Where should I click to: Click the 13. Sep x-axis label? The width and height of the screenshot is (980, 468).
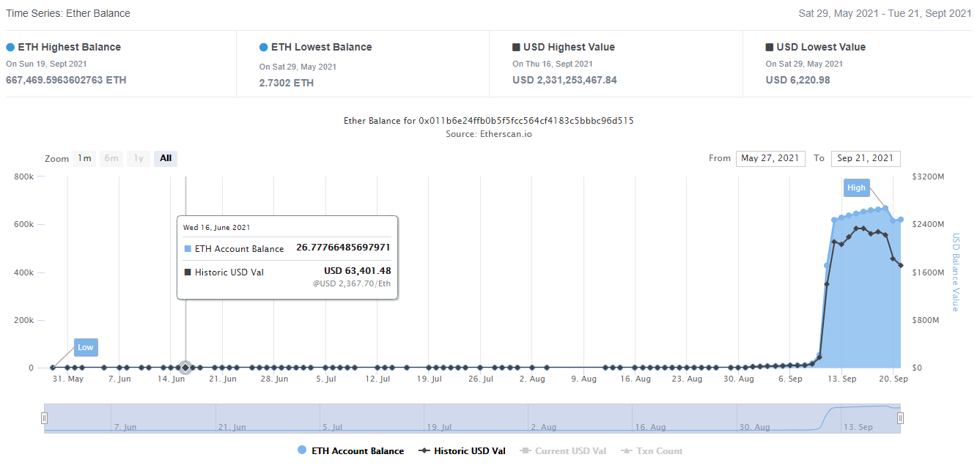pos(842,379)
